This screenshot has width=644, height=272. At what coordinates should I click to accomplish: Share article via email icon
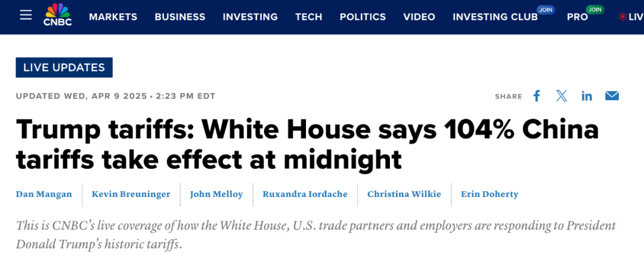612,96
